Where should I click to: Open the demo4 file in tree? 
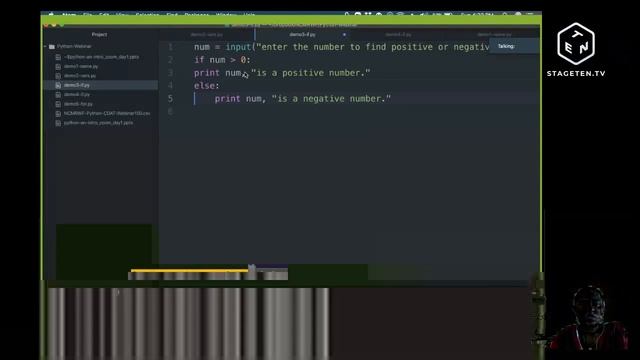pos(77,95)
